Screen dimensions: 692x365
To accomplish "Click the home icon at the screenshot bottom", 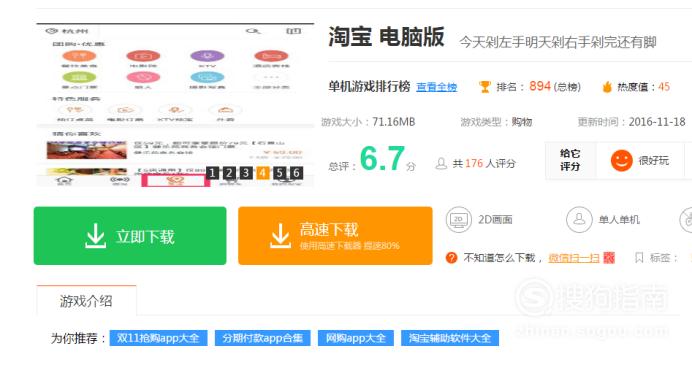I will pos(64,180).
